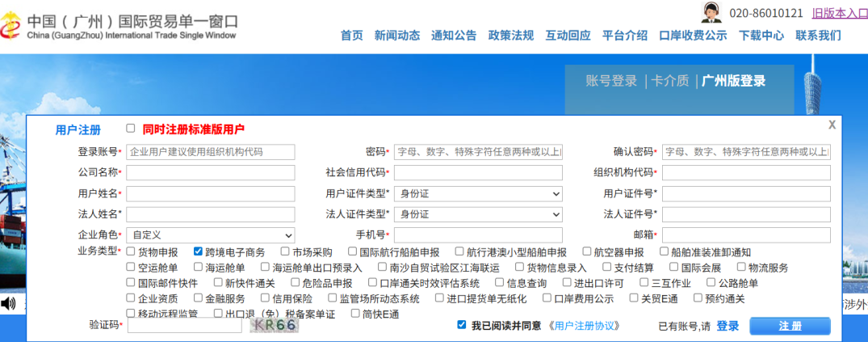The image size is (868, 342).
Task: Uncheck 跨境电子商务 business type
Action: coord(198,251)
